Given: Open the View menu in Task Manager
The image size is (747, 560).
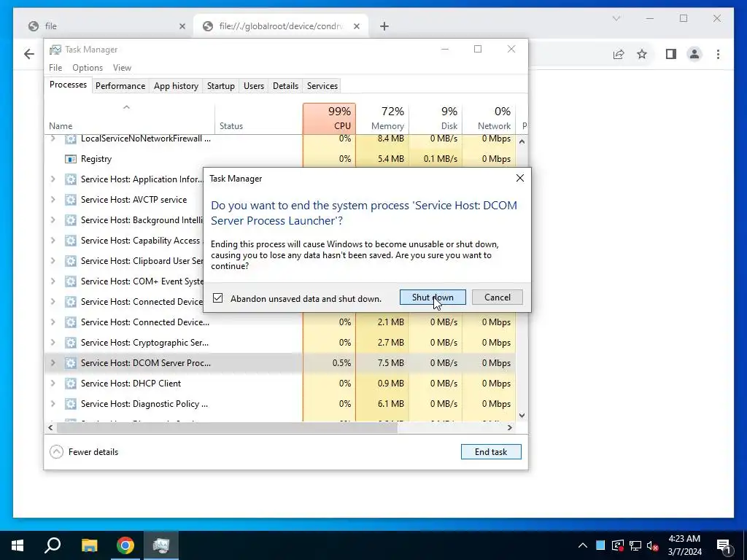Looking at the screenshot, I should [x=122, y=68].
